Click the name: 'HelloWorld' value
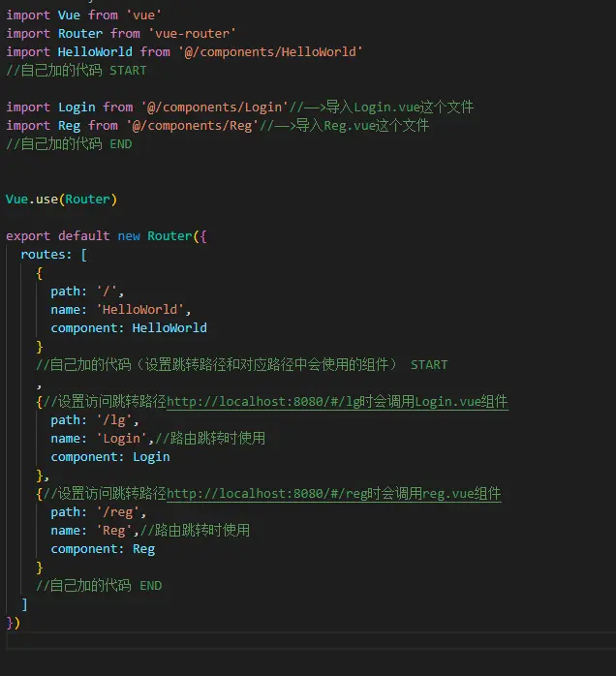616x676 pixels. pos(140,310)
